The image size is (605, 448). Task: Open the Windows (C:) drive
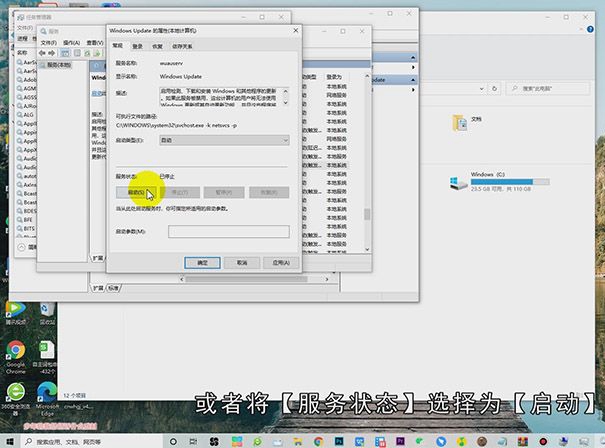[x=499, y=182]
